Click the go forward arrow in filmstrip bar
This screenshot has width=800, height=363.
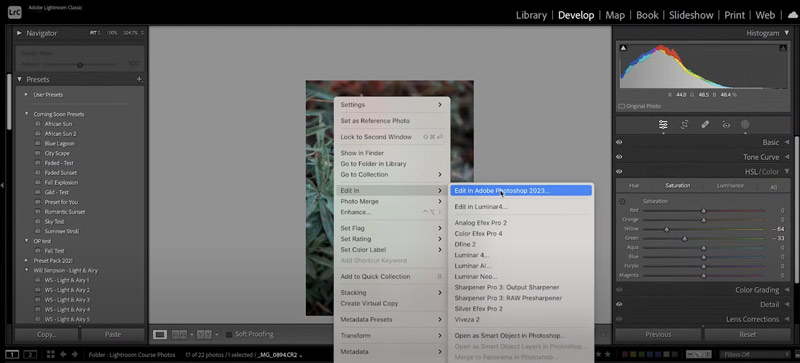[74, 354]
